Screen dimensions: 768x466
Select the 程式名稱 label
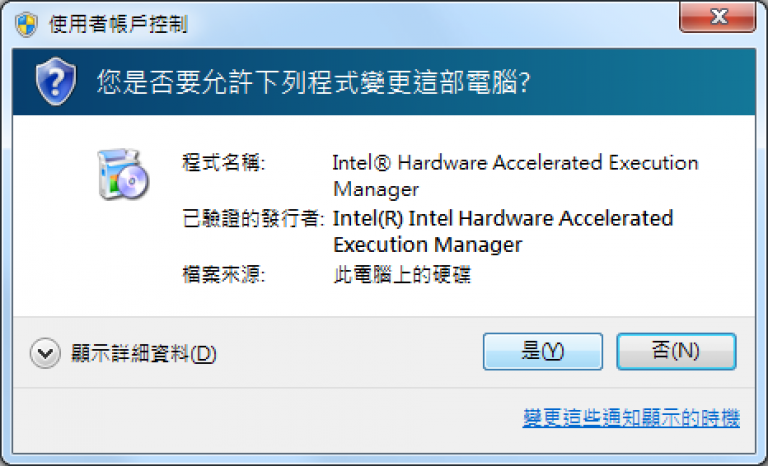click(x=224, y=163)
